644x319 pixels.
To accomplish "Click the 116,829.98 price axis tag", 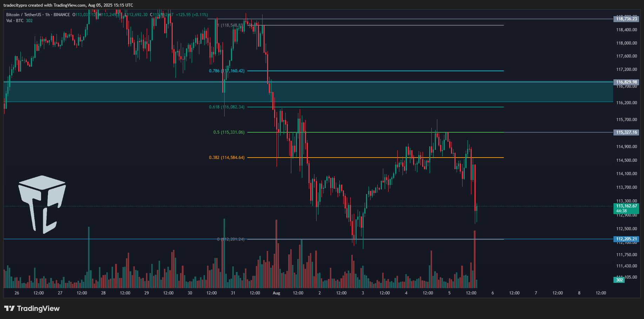I will pos(626,82).
